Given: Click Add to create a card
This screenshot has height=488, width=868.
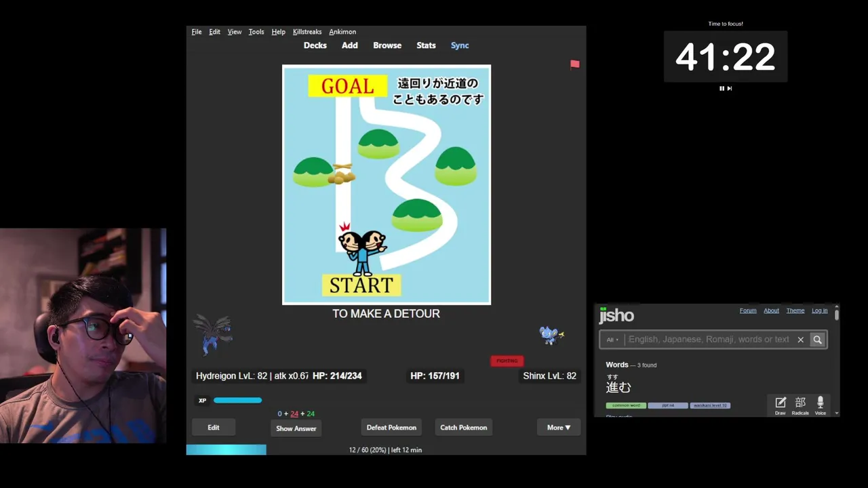Looking at the screenshot, I should click(350, 45).
